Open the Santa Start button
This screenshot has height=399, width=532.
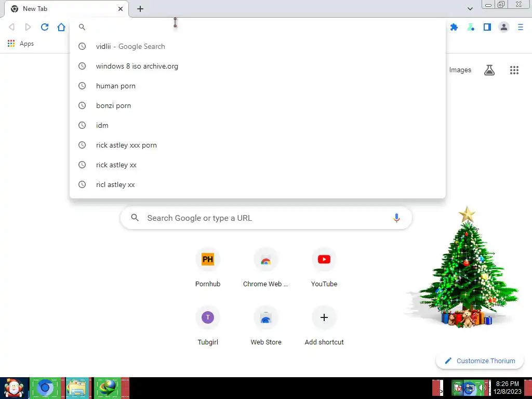(x=14, y=388)
